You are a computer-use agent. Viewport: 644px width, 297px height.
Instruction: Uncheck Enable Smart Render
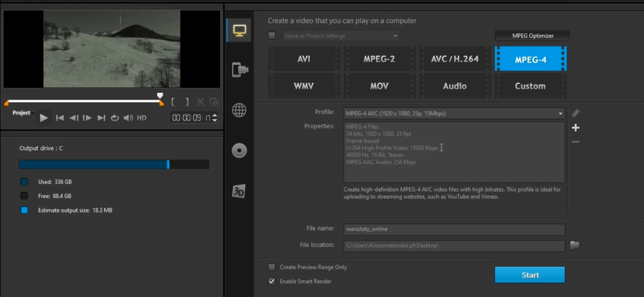272,281
